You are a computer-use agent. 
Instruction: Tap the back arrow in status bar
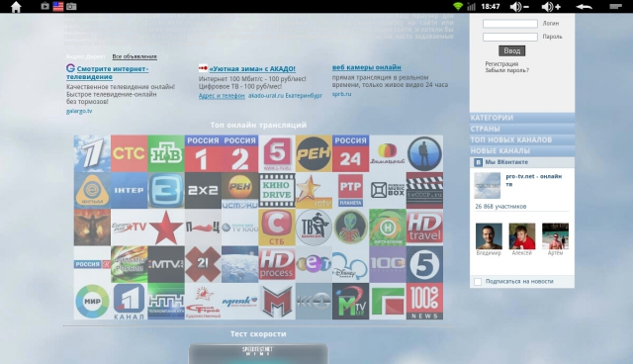(x=584, y=7)
